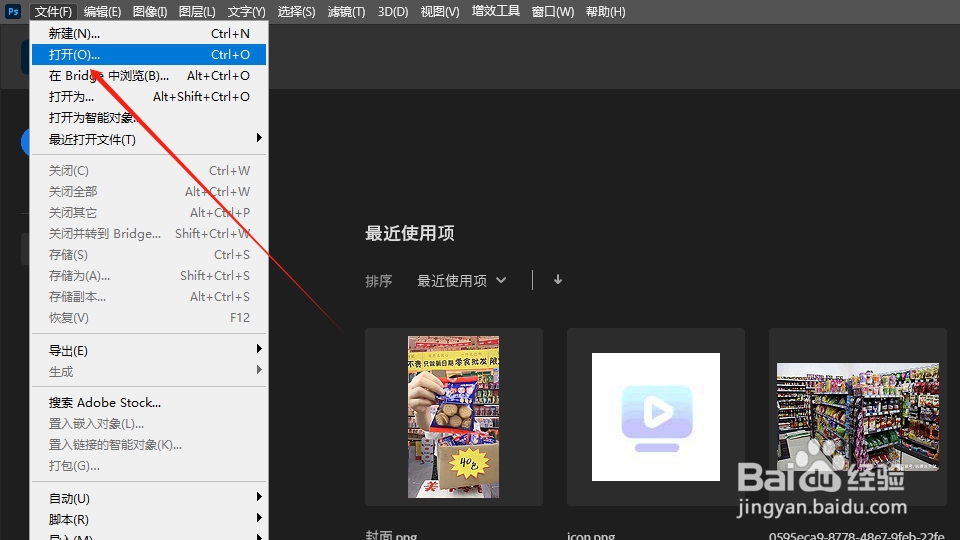Click the icon.png file name
The image size is (960, 540).
(x=591, y=535)
